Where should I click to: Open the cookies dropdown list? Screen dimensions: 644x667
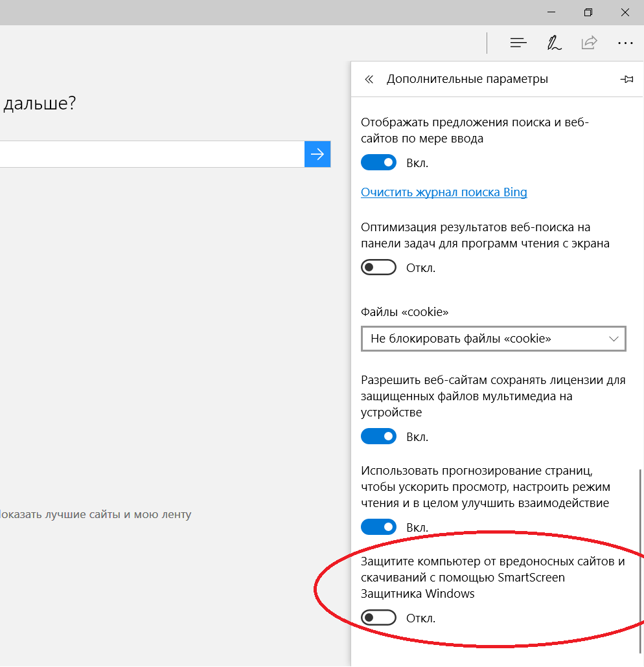pos(493,339)
